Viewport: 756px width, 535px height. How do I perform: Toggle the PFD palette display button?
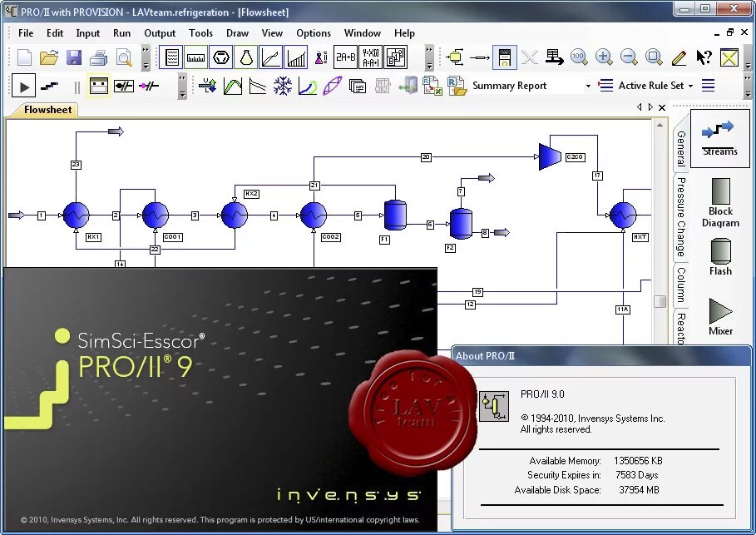(505, 57)
